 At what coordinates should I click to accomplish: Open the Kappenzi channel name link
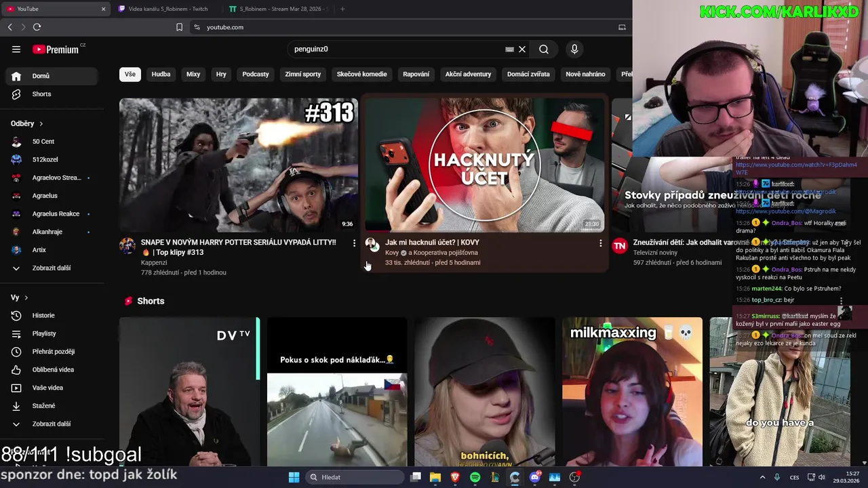pyautogui.click(x=154, y=262)
